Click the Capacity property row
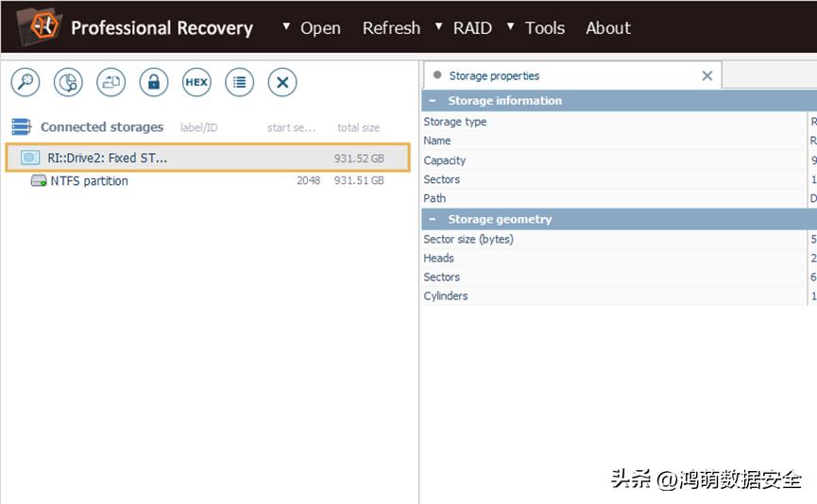The image size is (817, 504). point(619,160)
